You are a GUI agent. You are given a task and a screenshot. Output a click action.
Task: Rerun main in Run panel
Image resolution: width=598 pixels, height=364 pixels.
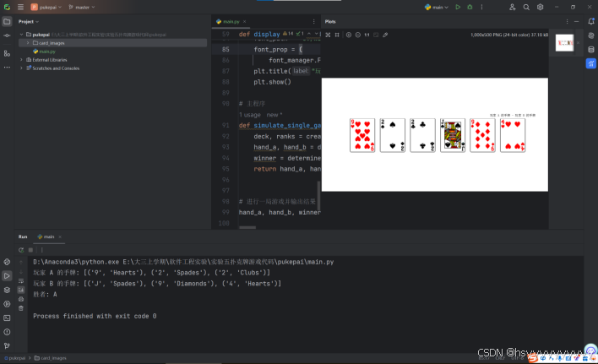click(x=21, y=250)
